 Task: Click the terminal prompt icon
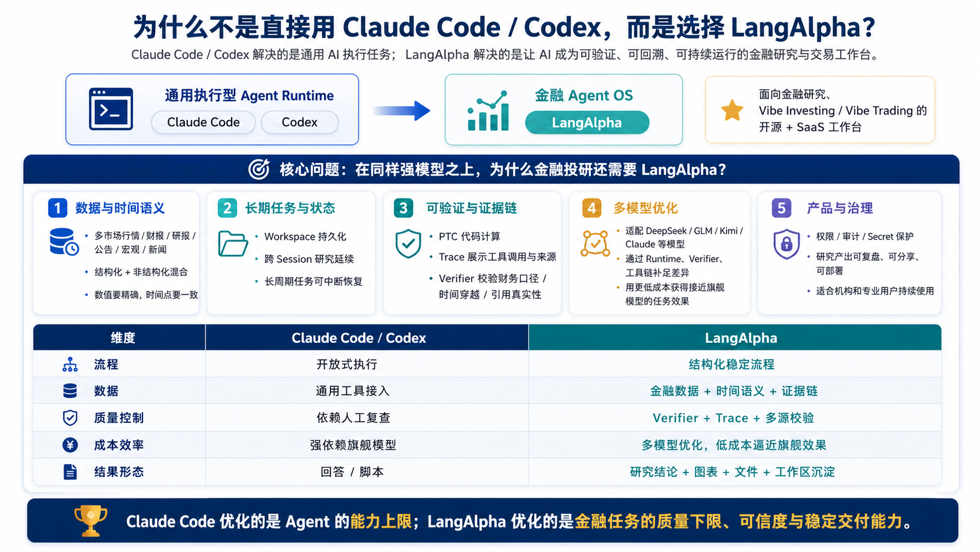pyautogui.click(x=111, y=109)
